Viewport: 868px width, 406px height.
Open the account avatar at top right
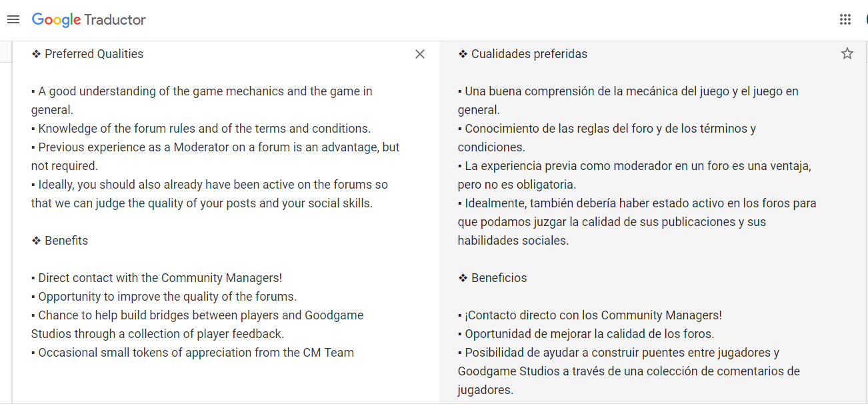[x=865, y=20]
